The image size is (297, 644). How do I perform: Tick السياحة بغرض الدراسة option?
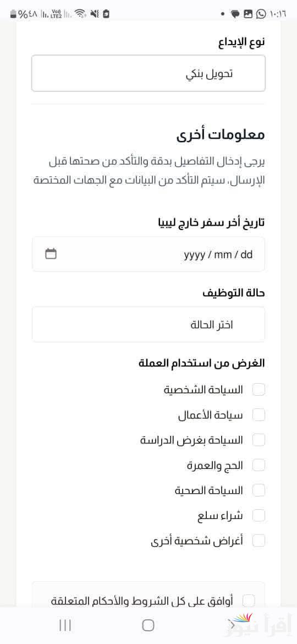[258, 440]
